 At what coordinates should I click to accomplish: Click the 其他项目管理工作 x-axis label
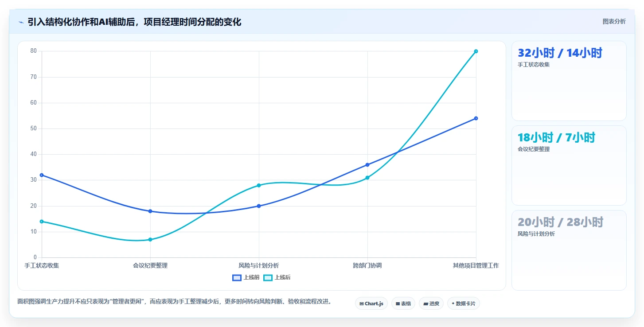click(x=476, y=265)
